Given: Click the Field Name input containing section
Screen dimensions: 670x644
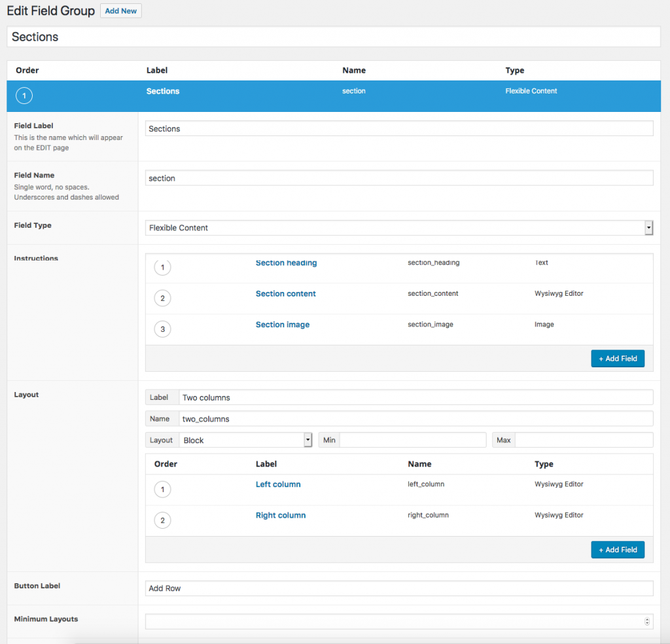Looking at the screenshot, I should pyautogui.click(x=399, y=178).
